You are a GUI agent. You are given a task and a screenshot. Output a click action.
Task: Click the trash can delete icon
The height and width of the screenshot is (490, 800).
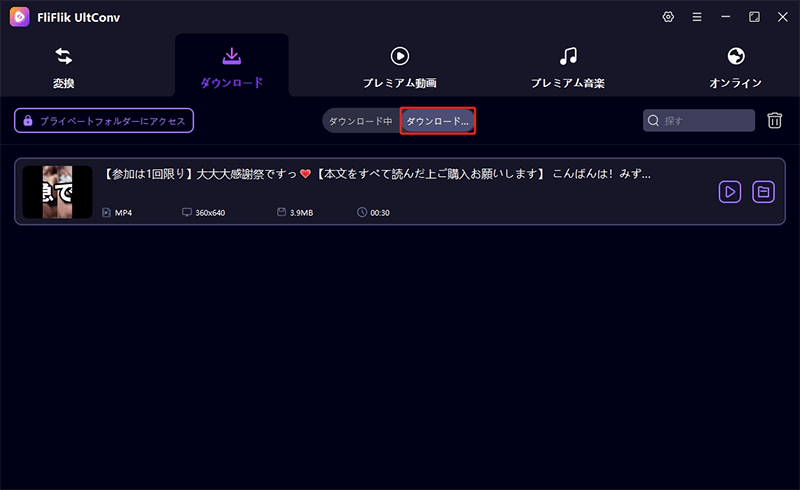pyautogui.click(x=774, y=121)
